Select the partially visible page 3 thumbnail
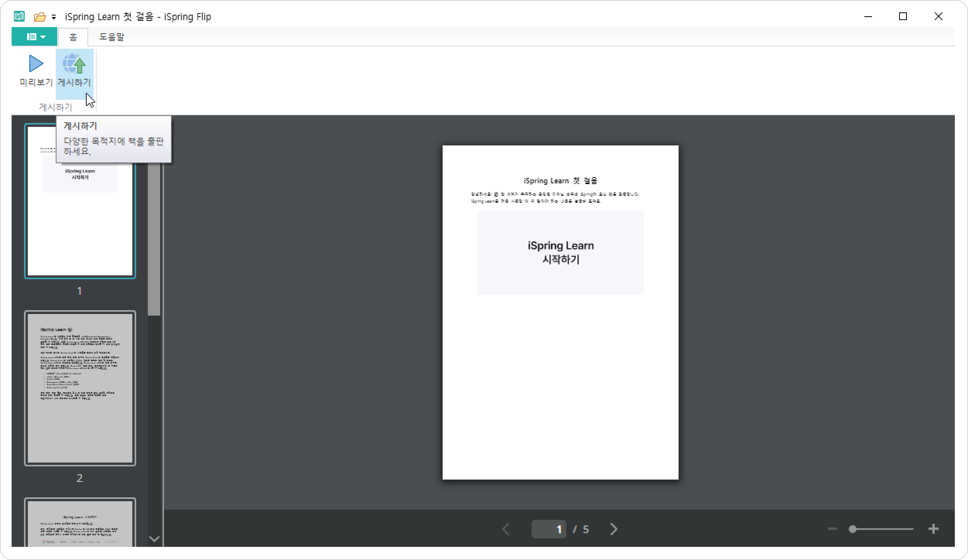Screen dimensions: 968x560 [80, 522]
